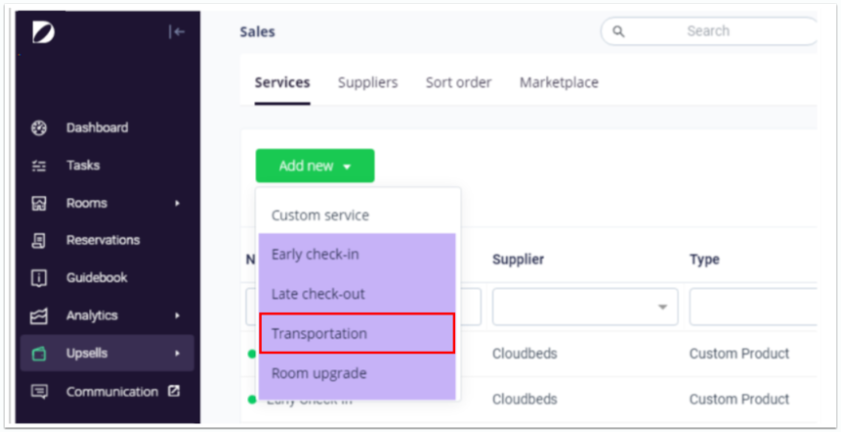This screenshot has height=432, width=841.
Task: Select Transportation from the dropdown menu
Action: click(357, 334)
